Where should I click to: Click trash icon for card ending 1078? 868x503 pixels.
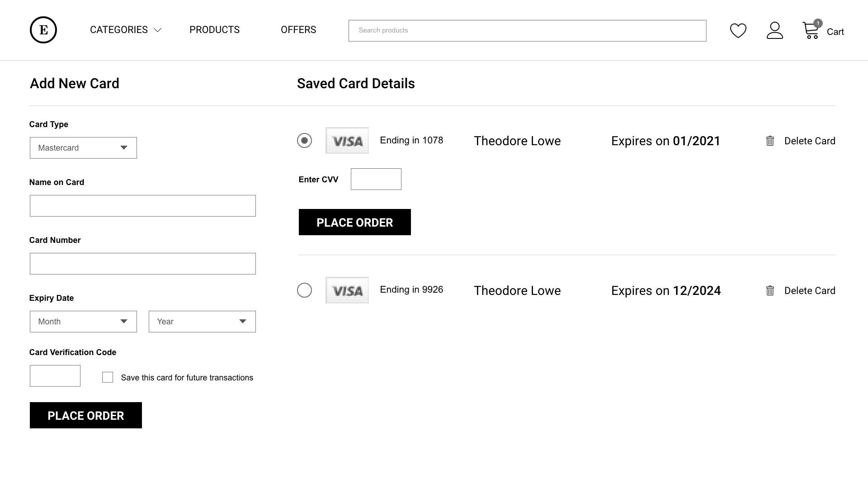[770, 141]
